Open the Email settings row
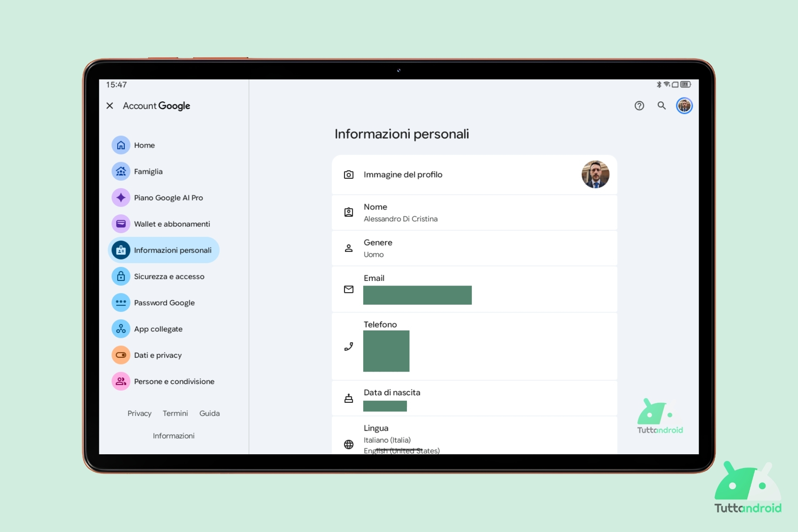Viewport: 798px width, 532px height. [x=474, y=289]
